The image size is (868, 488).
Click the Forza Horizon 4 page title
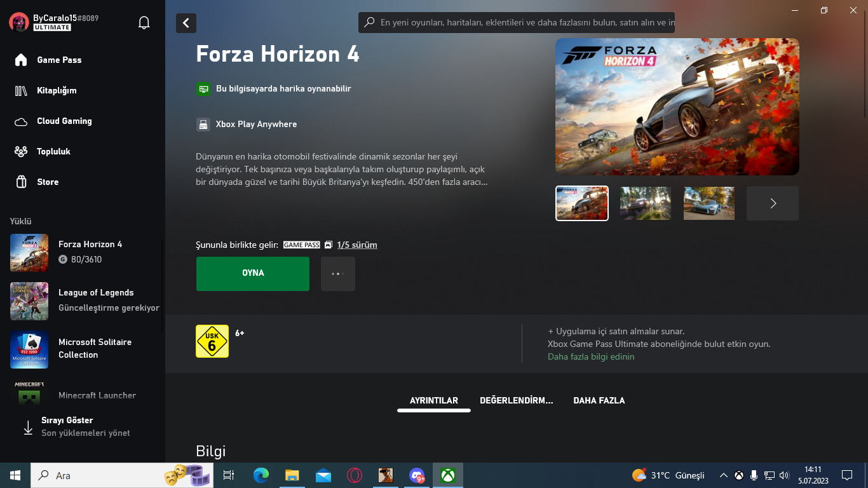[278, 54]
